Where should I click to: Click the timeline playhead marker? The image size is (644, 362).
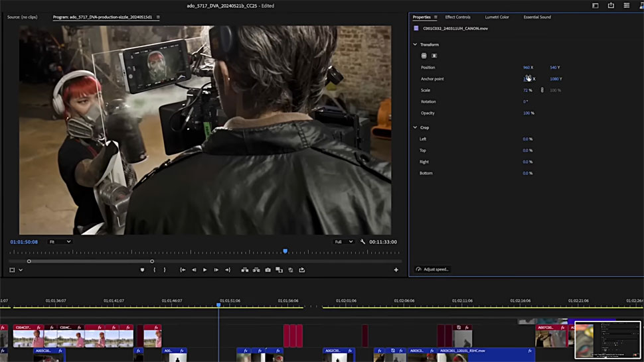218,304
